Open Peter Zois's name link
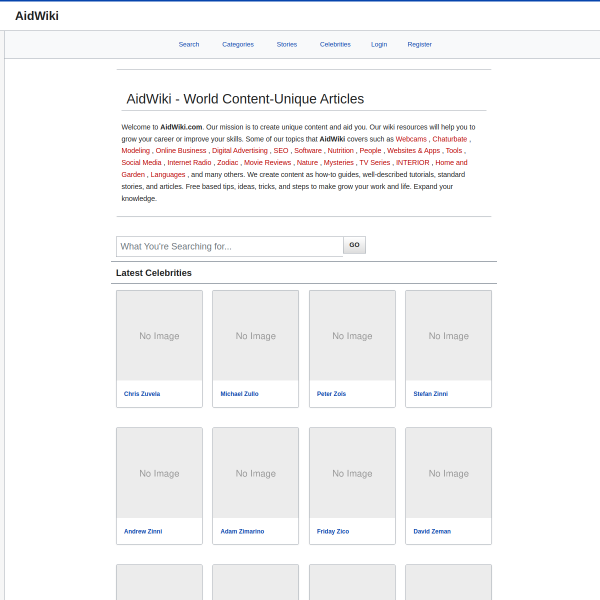 [331, 394]
